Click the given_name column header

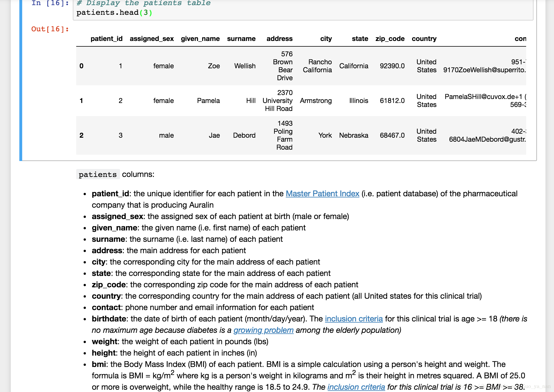click(x=200, y=39)
